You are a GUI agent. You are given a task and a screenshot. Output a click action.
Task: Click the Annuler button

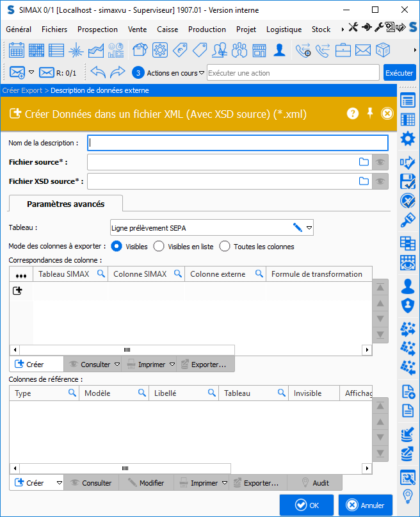365,505
